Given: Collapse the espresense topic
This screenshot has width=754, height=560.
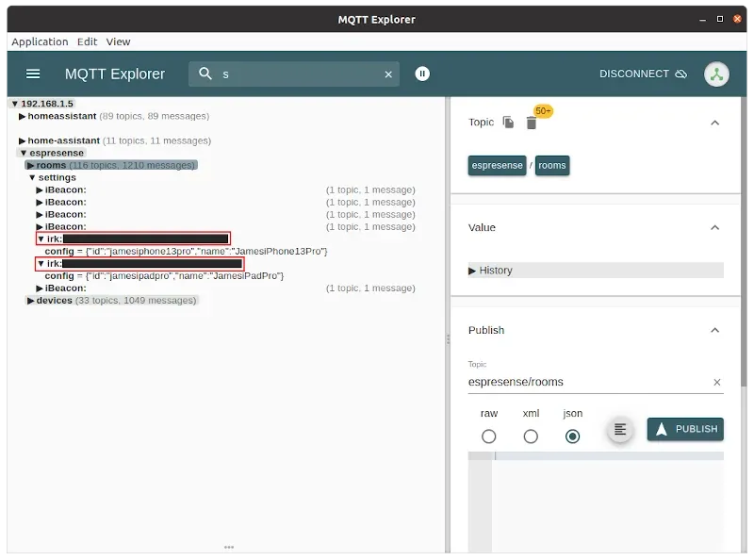Looking at the screenshot, I should (x=23, y=153).
